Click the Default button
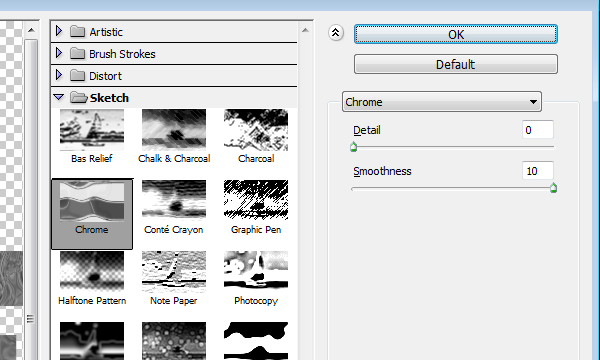Screen dimensions: 600x360 (x=456, y=64)
